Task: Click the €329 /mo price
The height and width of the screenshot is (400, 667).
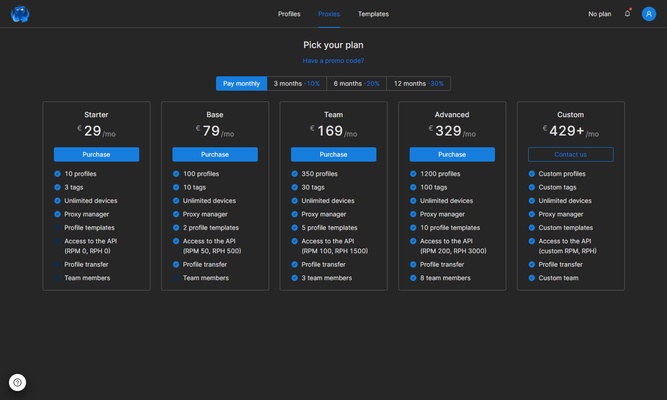Action: click(452, 131)
